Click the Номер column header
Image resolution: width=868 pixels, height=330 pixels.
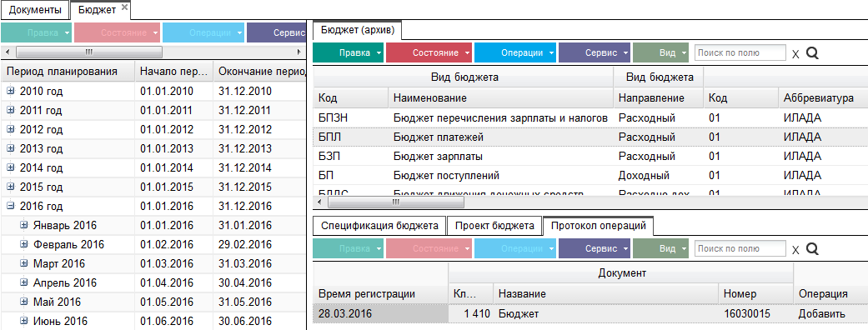click(755, 294)
